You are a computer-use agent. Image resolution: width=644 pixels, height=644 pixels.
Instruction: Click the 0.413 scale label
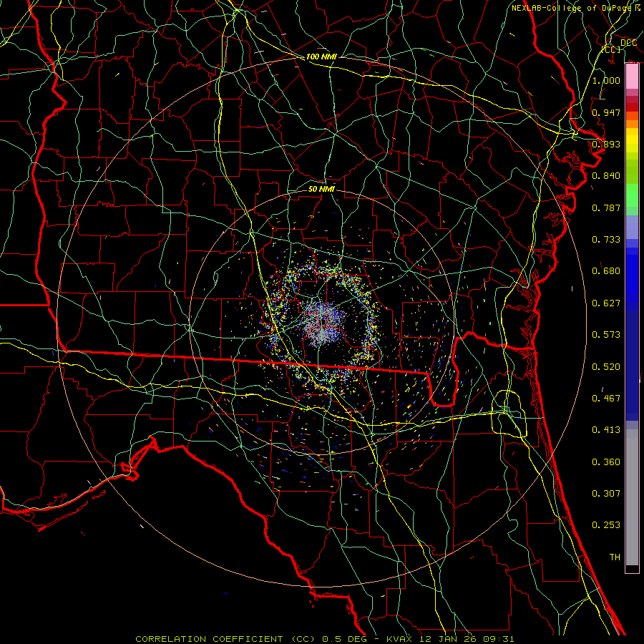click(606, 430)
